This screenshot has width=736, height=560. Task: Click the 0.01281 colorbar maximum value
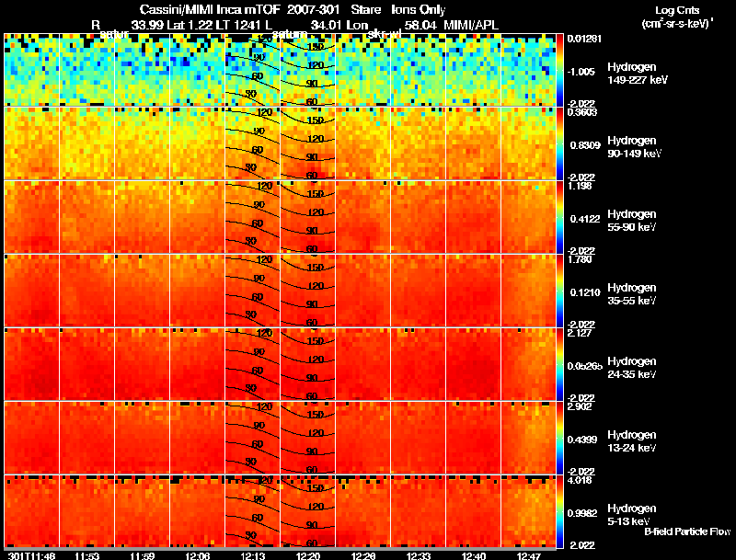coord(584,39)
